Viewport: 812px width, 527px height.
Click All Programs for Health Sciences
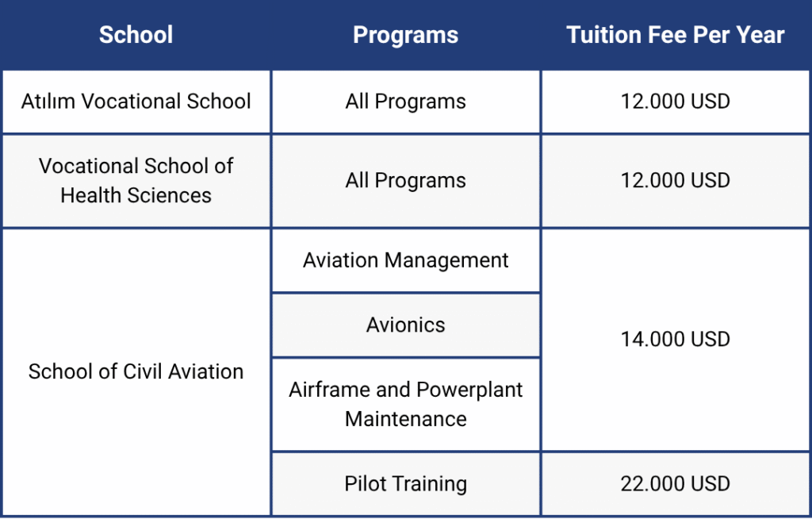click(x=405, y=181)
